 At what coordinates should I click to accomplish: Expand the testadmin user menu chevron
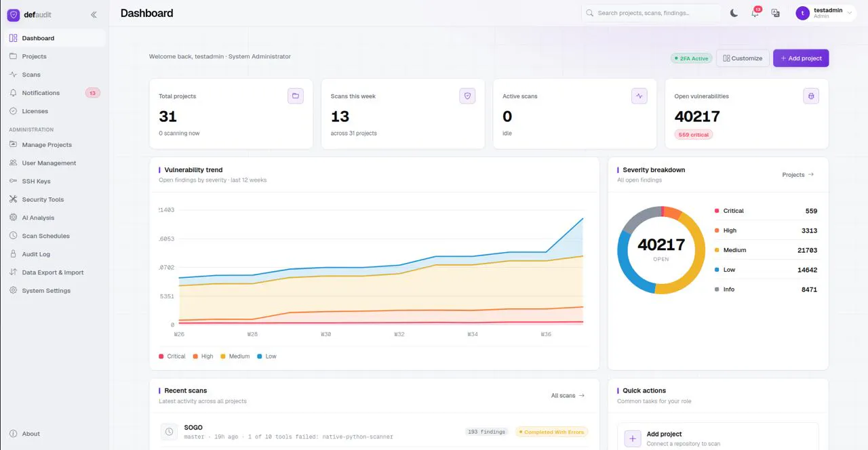850,13
